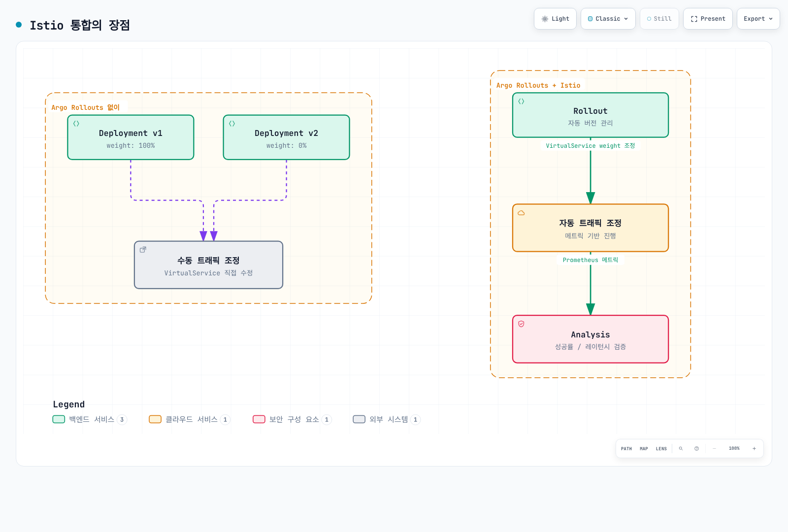Toggle MAP mode in bottom toolbar
The width and height of the screenshot is (788, 532).
644,449
